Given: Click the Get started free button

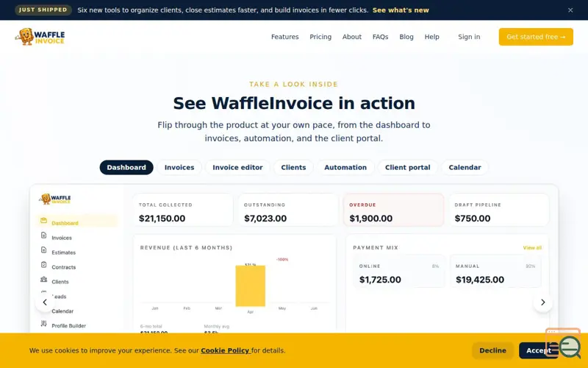Looking at the screenshot, I should (x=536, y=37).
